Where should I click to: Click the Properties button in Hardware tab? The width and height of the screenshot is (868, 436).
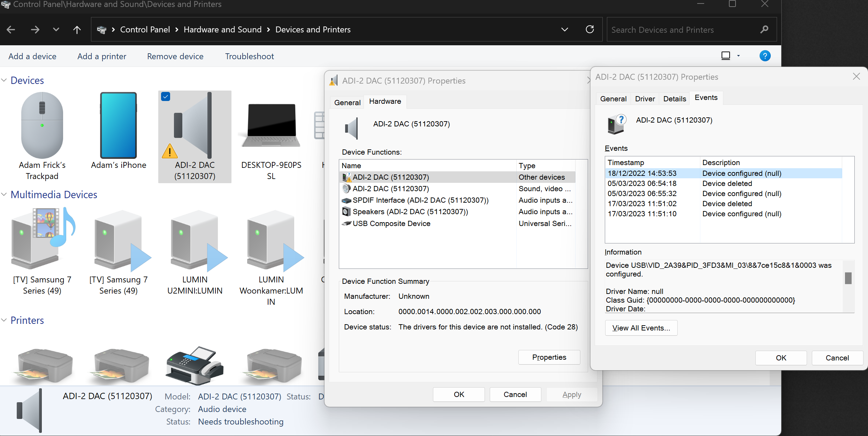549,357
